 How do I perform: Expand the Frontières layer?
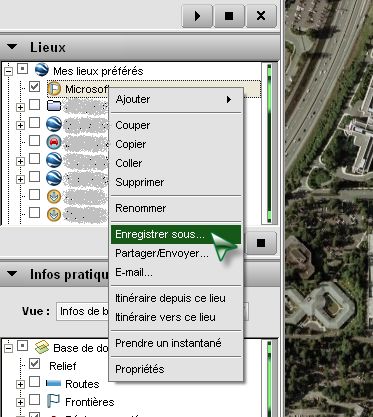point(20,402)
